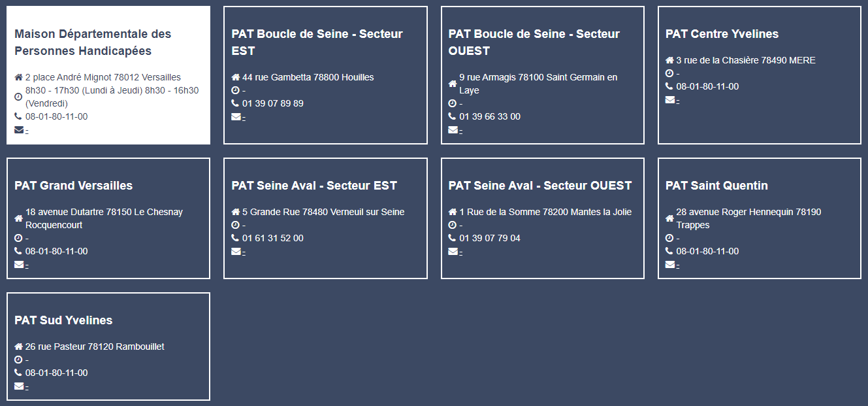Click email link in Maison Départementale card
This screenshot has height=406, width=868.
(x=27, y=131)
